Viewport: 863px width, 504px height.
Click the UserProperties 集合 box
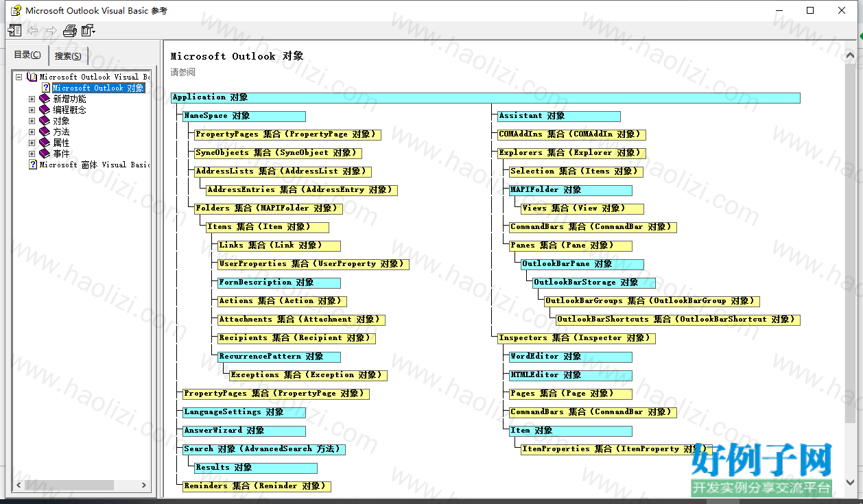(x=313, y=264)
